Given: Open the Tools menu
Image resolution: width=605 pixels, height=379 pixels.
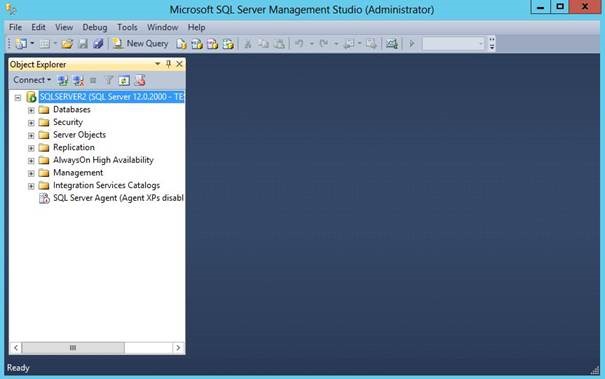Looking at the screenshot, I should click(x=127, y=27).
